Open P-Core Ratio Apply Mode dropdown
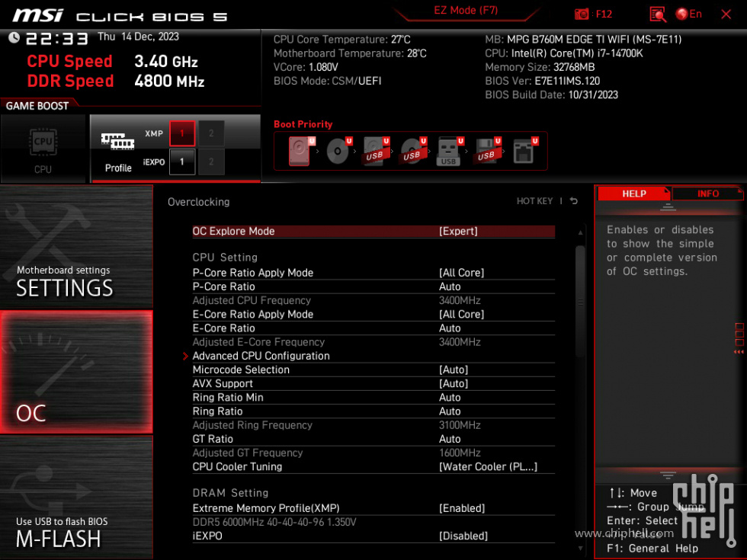The height and width of the screenshot is (560, 747). (x=461, y=273)
